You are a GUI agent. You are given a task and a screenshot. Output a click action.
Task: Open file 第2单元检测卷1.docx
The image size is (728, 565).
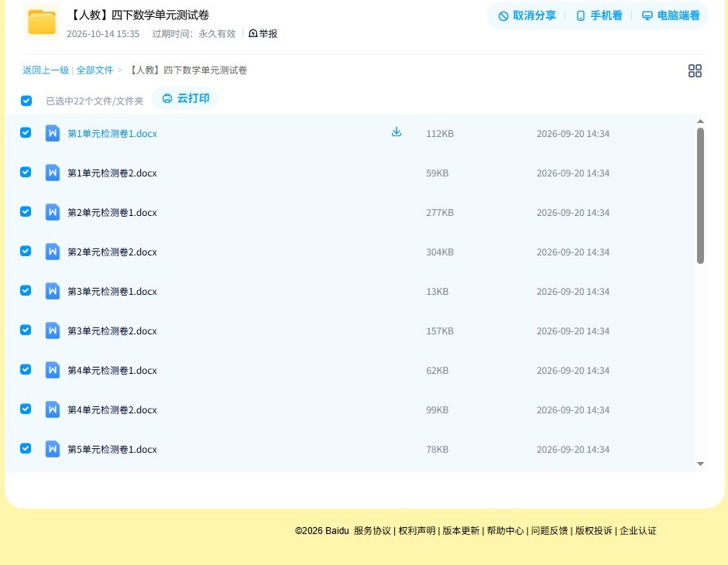click(x=112, y=212)
